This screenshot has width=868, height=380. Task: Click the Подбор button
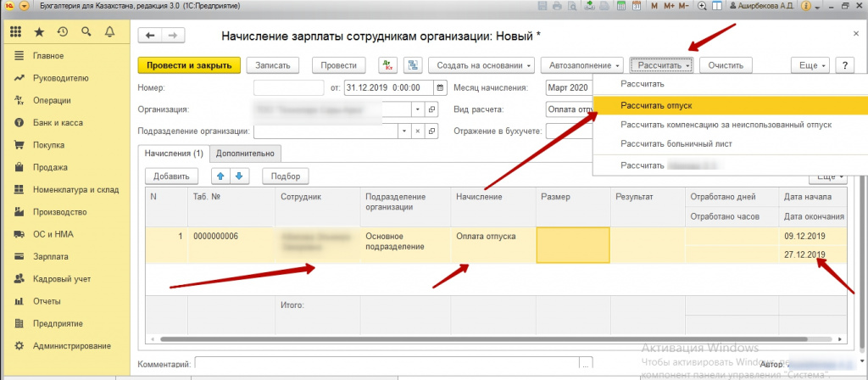click(285, 176)
